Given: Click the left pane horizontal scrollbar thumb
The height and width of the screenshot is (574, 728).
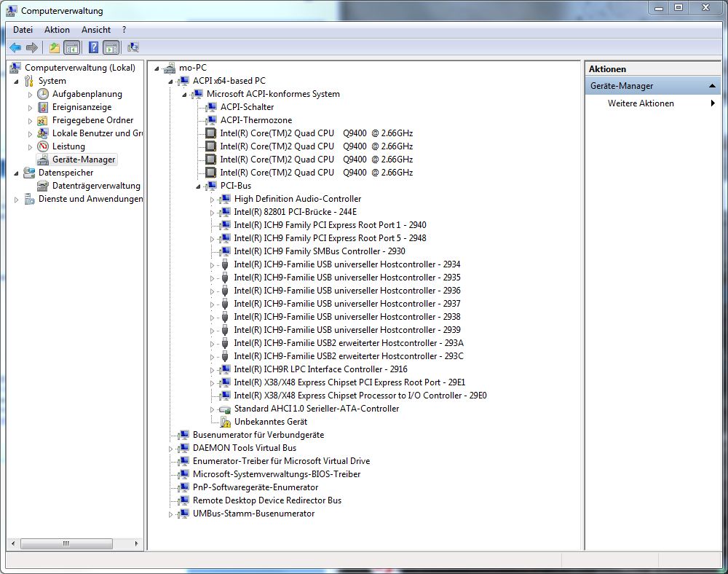Looking at the screenshot, I should tap(66, 543).
